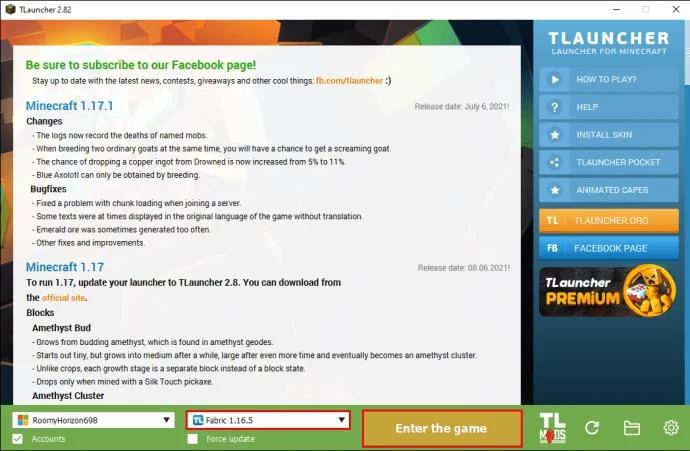Open the How to Play menu item
This screenshot has width=690, height=451.
click(x=609, y=80)
